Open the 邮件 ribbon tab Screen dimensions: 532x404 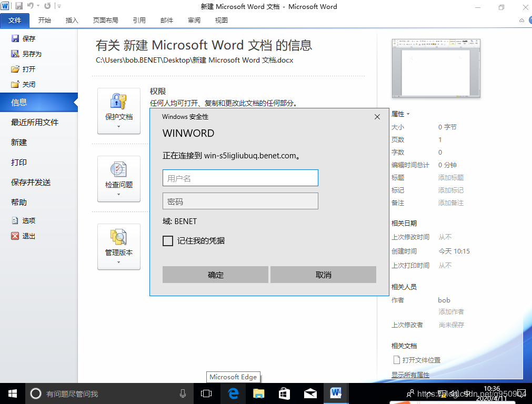point(167,21)
